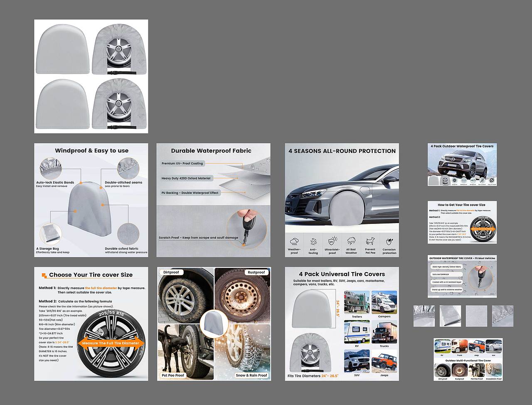Image resolution: width=532 pixels, height=405 pixels.
Task: Click the All Bad Weather icon
Action: [351, 241]
